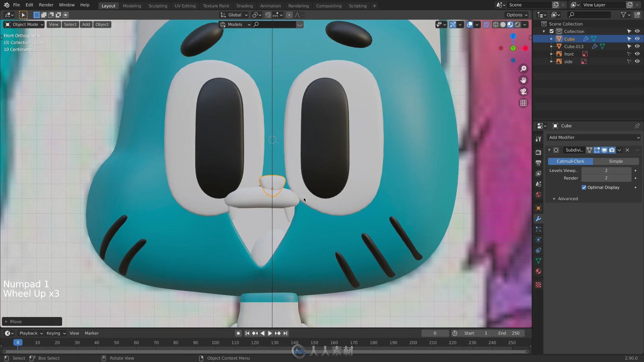The image size is (644, 362).
Task: Toggle Collection checkbox in outliner
Action: pyautogui.click(x=551, y=31)
